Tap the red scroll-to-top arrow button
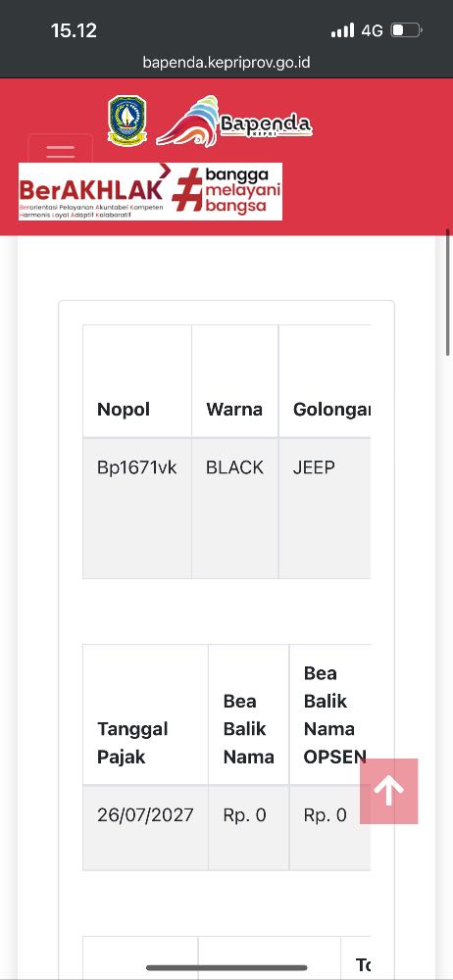The width and height of the screenshot is (453, 980). (388, 791)
